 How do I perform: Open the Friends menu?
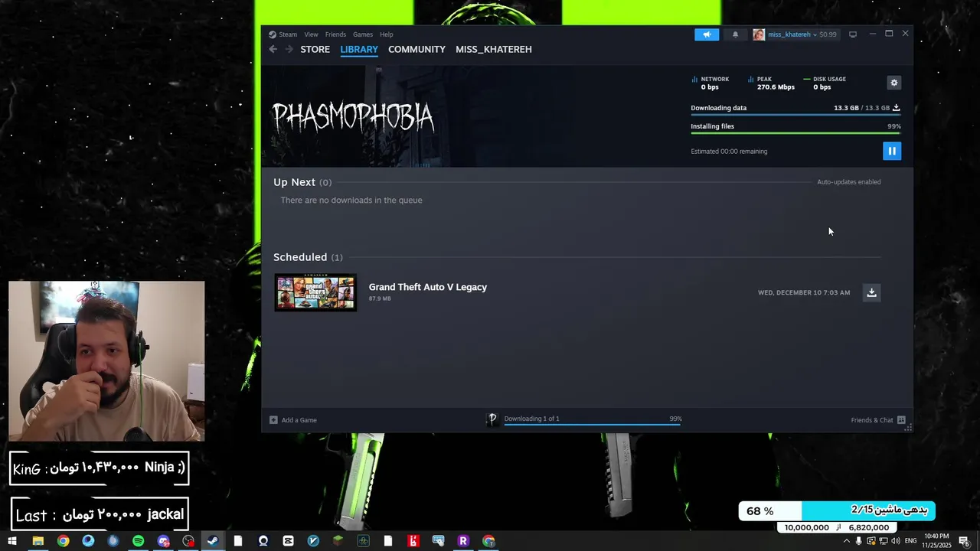[x=335, y=34]
